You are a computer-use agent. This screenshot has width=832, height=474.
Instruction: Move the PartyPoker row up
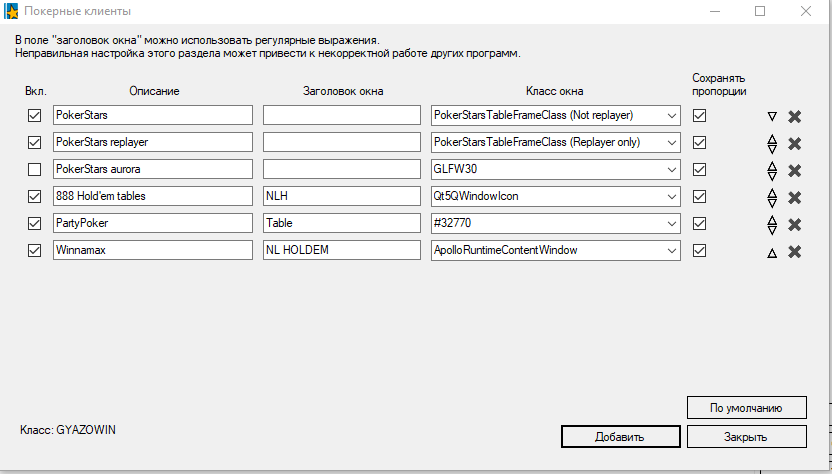(772, 220)
